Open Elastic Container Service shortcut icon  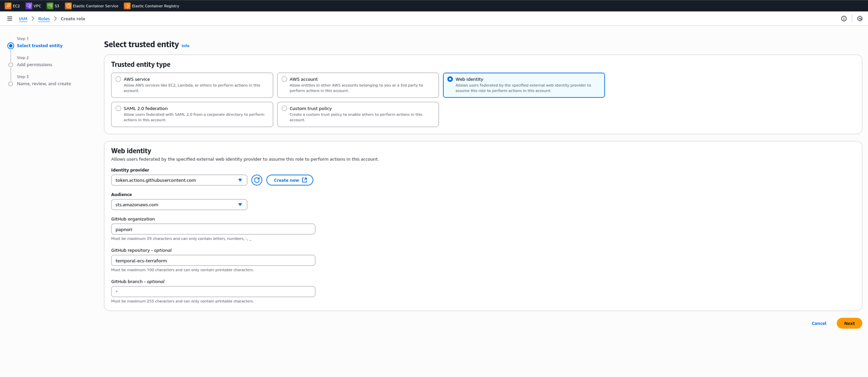(68, 6)
